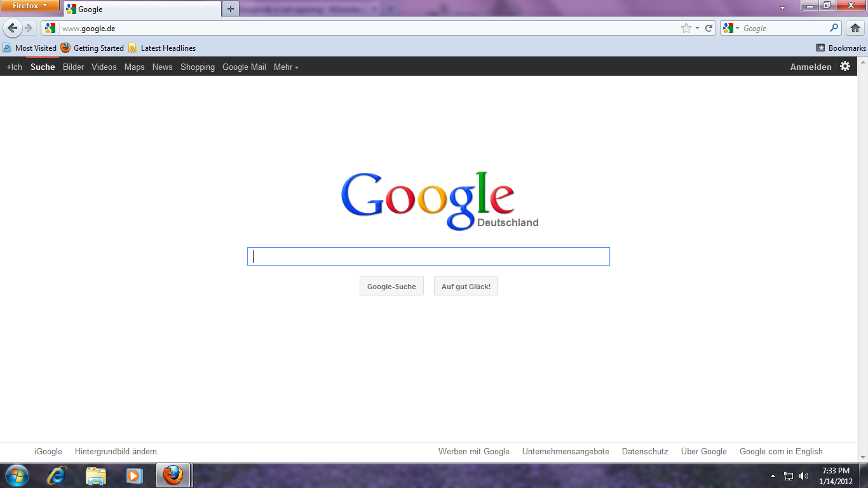Launch Internet Explorer from the taskbar
Viewport: 868px width, 488px height.
click(58, 475)
